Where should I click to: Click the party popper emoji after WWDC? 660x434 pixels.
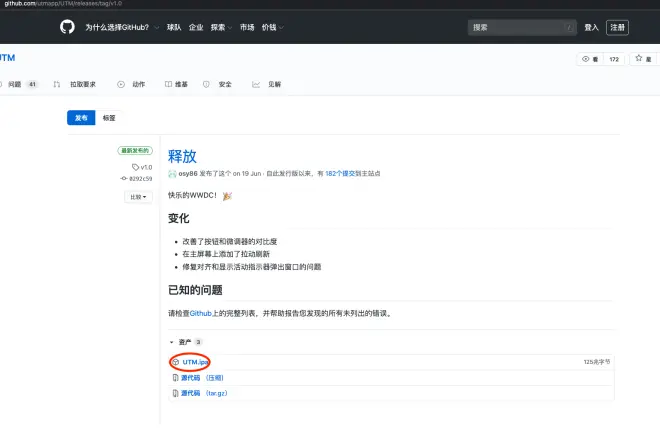coord(227,196)
